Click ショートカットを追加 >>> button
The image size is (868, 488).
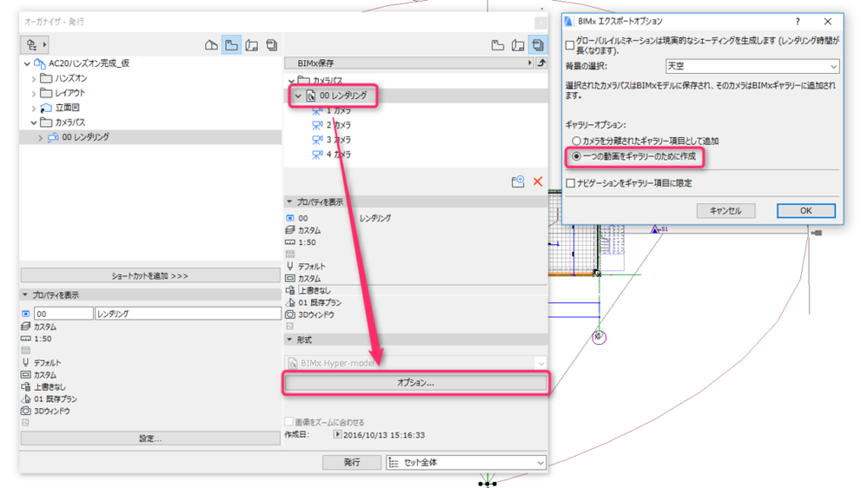(150, 275)
